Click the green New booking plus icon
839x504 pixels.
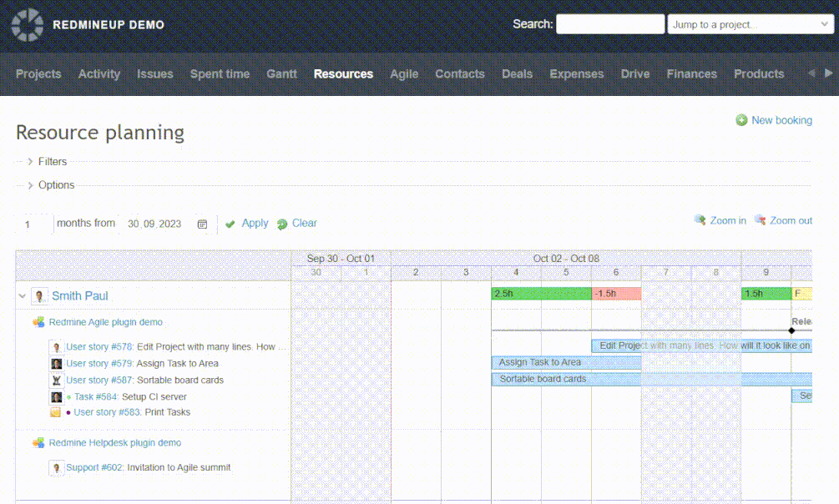click(741, 121)
